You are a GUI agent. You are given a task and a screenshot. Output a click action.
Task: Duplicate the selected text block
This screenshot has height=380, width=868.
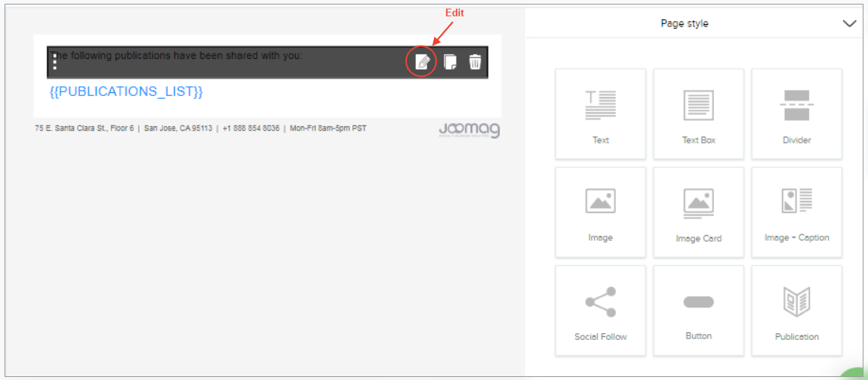(x=450, y=62)
